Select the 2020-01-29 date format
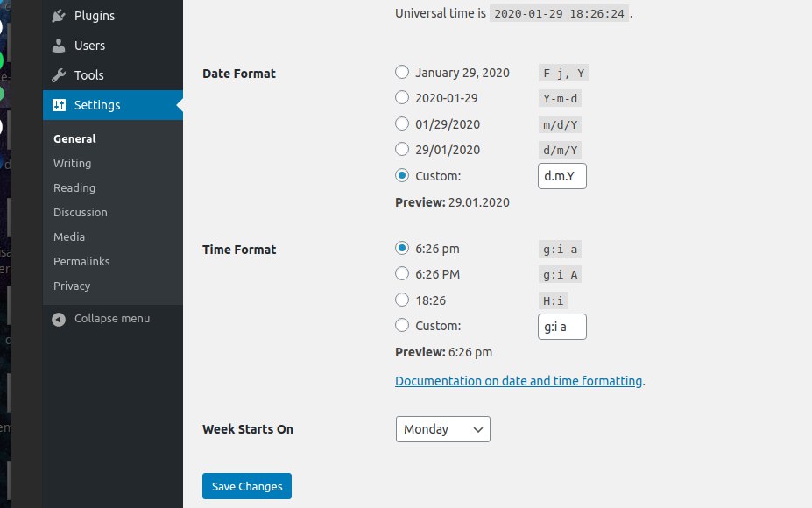 pos(402,97)
